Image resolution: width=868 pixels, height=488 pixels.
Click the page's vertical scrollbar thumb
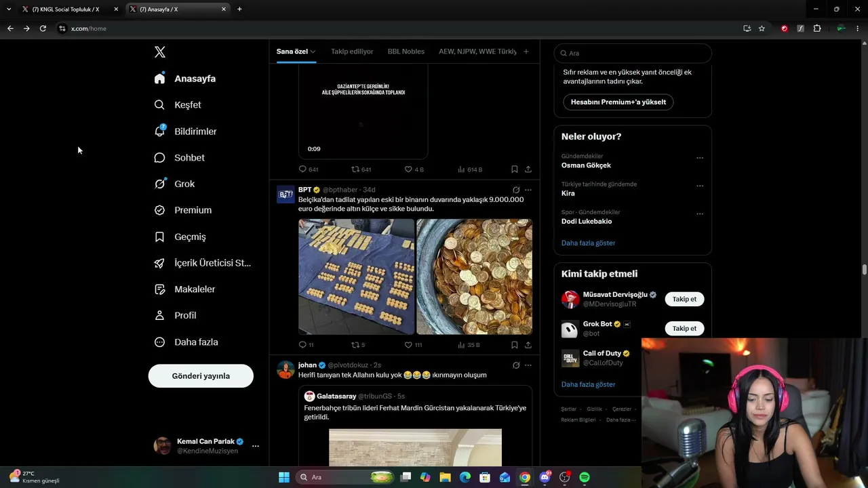click(865, 270)
